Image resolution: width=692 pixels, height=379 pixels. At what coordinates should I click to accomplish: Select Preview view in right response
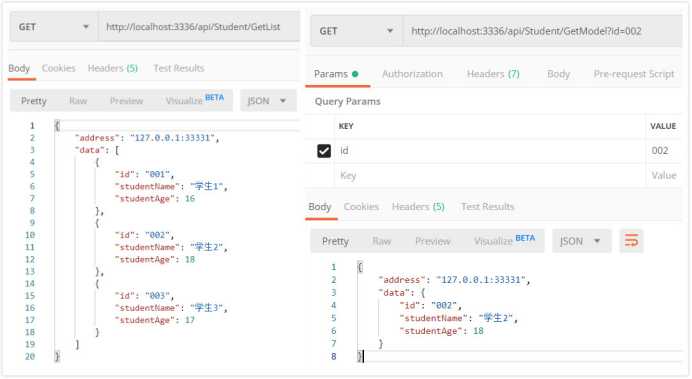coord(432,241)
